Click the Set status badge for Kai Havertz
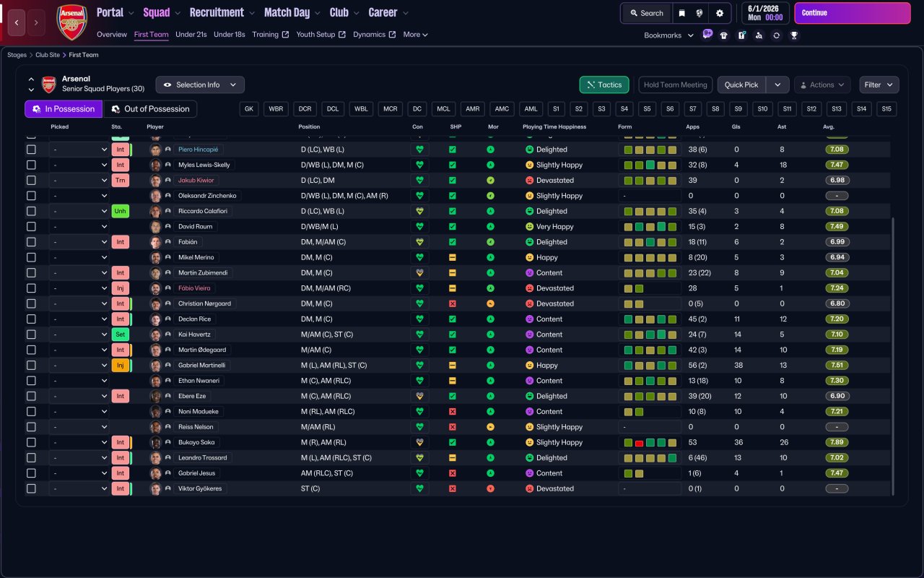Image resolution: width=924 pixels, height=578 pixels. pos(120,335)
